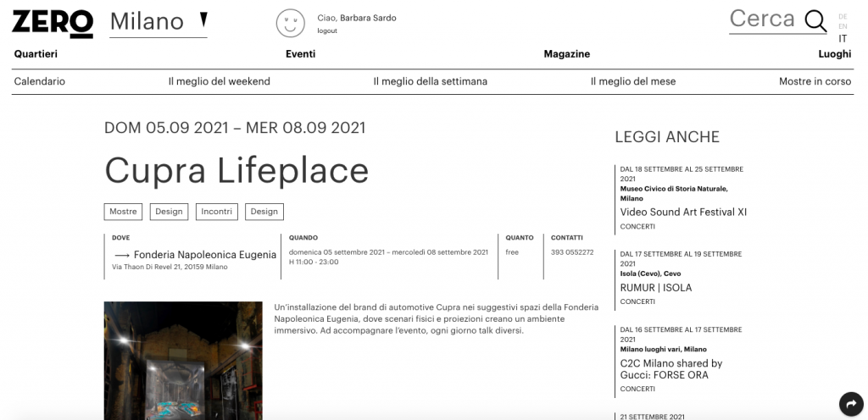Select the IT language option

click(843, 39)
